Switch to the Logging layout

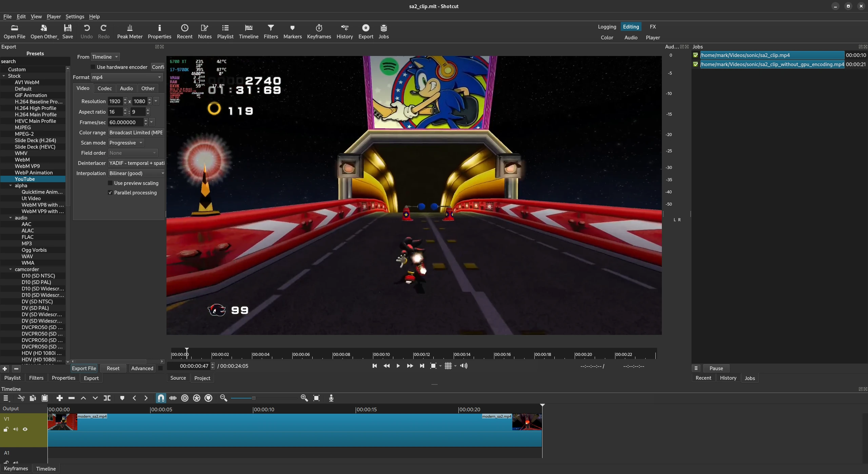coord(607,27)
